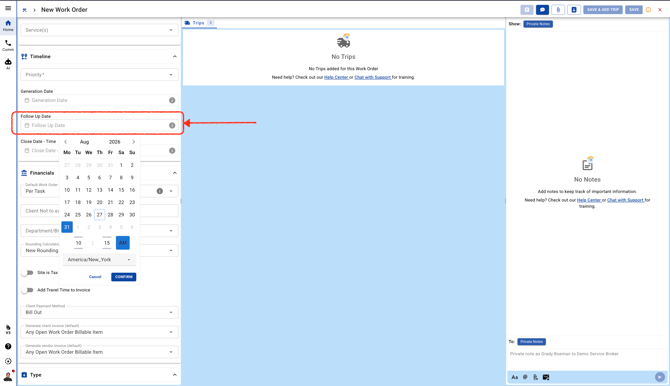Collapse the Timeline section

tap(174, 56)
